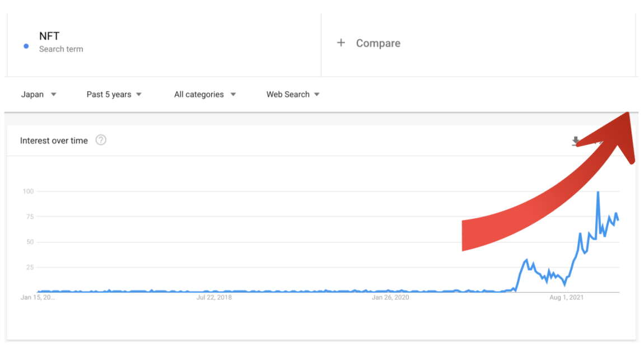Click the Compare text to add term
This screenshot has height=346, width=644.
[x=378, y=43]
